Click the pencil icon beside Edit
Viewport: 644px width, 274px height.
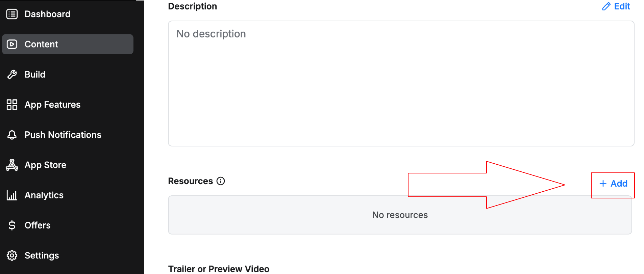click(x=606, y=6)
